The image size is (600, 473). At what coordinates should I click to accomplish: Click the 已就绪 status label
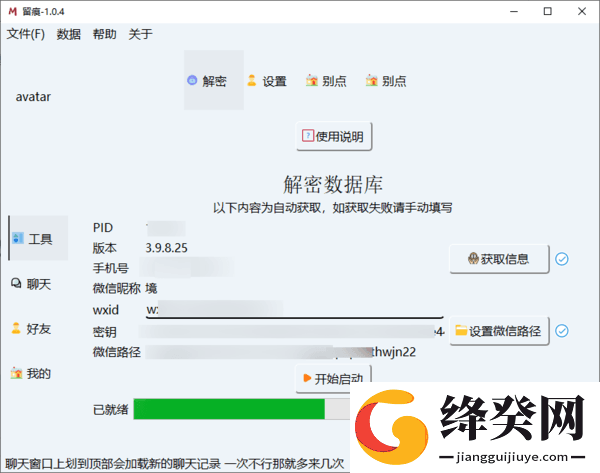[x=111, y=409]
